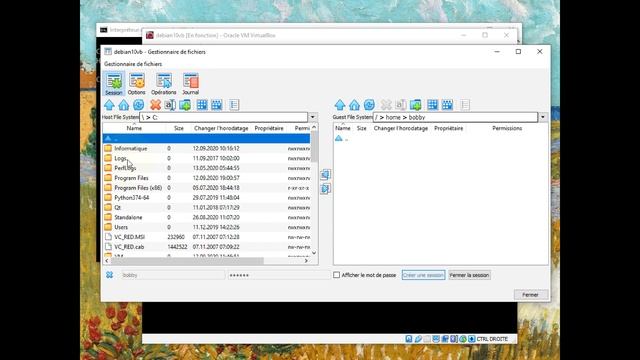Expand Host File System path dropdown
This screenshot has height=360, width=640.
(313, 117)
